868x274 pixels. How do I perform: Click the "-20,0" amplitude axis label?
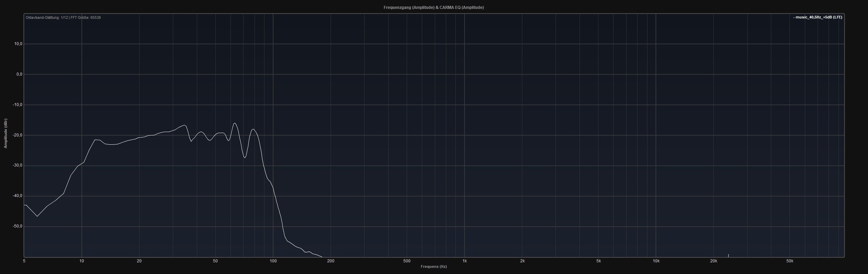18,135
